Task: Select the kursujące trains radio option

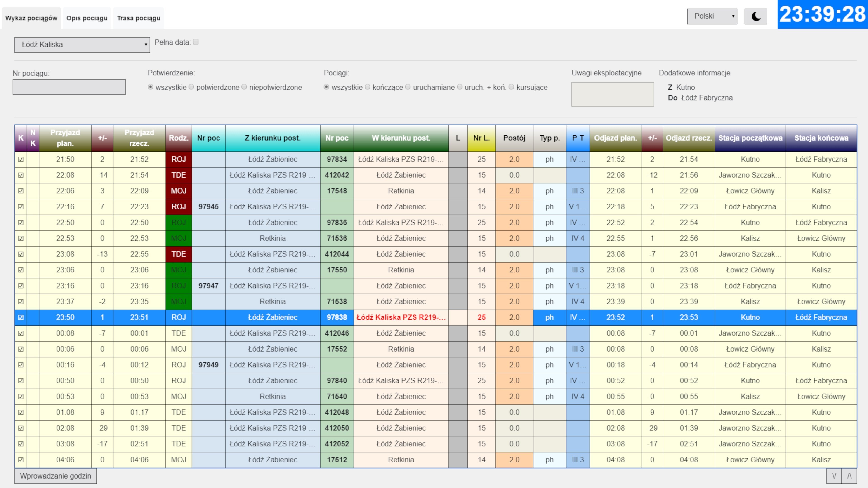Action: coord(511,87)
